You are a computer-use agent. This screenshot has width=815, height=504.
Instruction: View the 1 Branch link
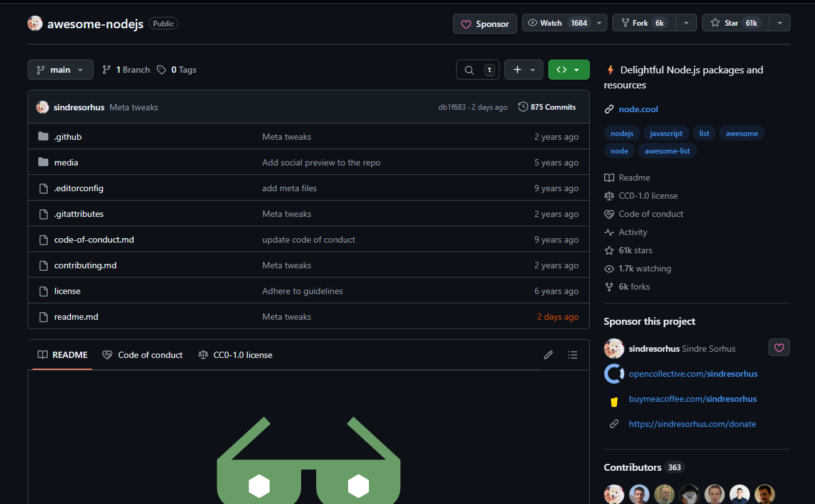point(126,70)
